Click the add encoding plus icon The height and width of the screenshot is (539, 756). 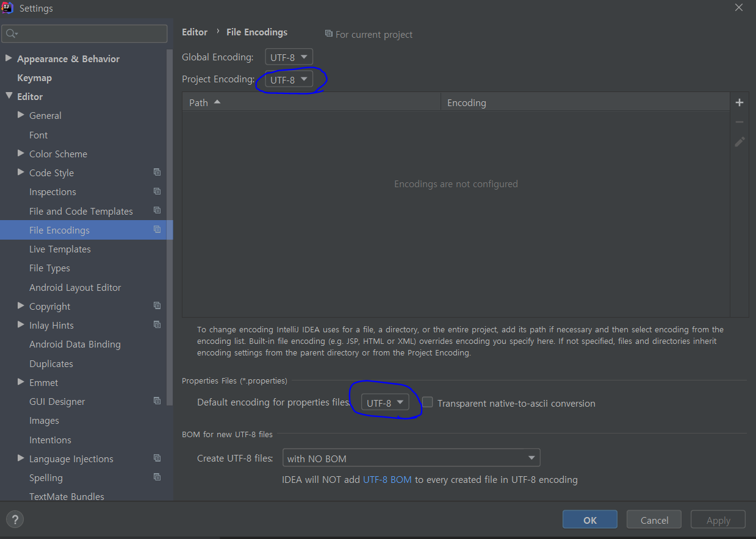740,102
